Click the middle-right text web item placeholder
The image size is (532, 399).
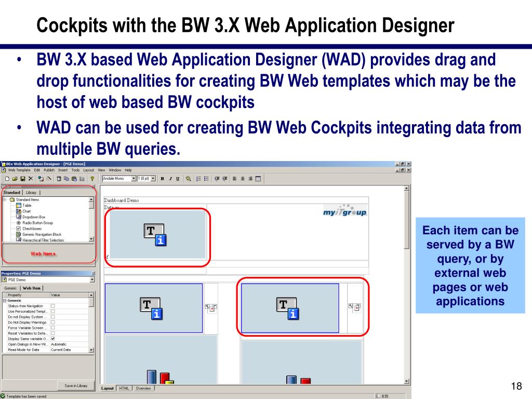point(290,308)
